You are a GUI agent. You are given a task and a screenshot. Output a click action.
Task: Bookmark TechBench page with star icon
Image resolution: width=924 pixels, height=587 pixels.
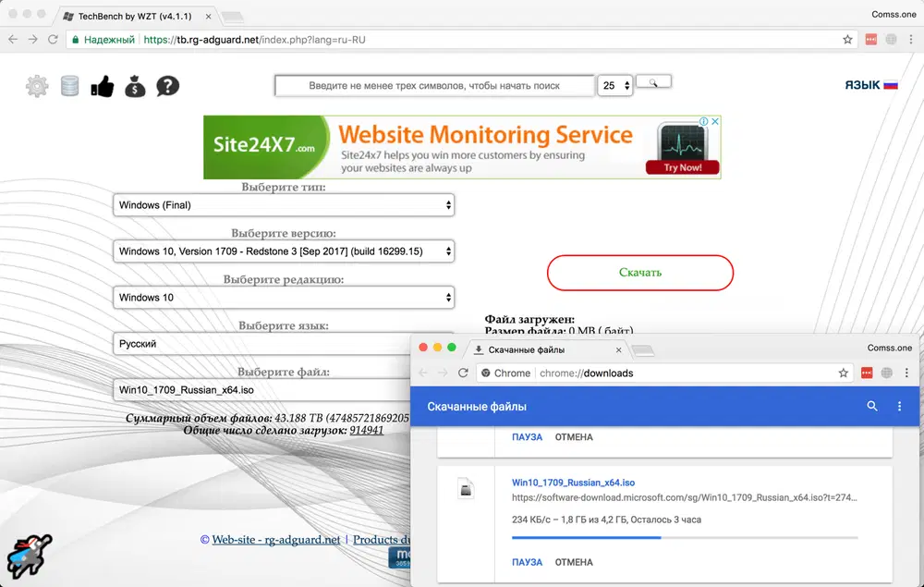[847, 40]
